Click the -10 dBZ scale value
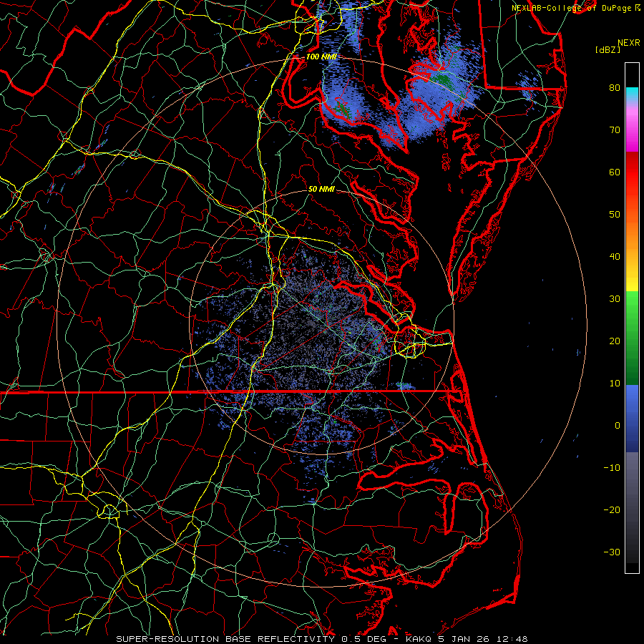The image size is (644, 644). (612, 468)
